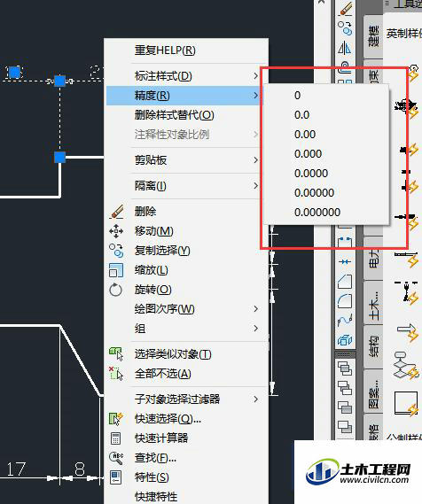This screenshot has width=422, height=504.
Task: Pick the arrow symbol in tool palette
Action: tap(407, 332)
